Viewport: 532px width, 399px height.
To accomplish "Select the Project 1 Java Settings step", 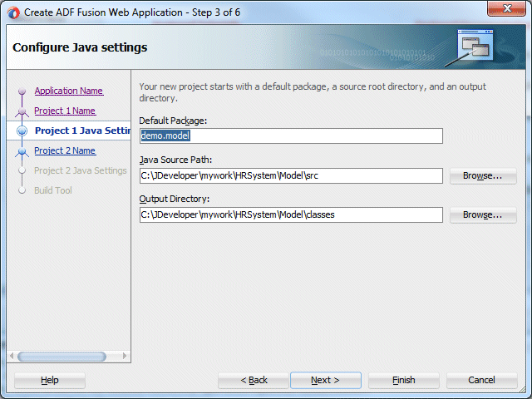I will pos(82,131).
